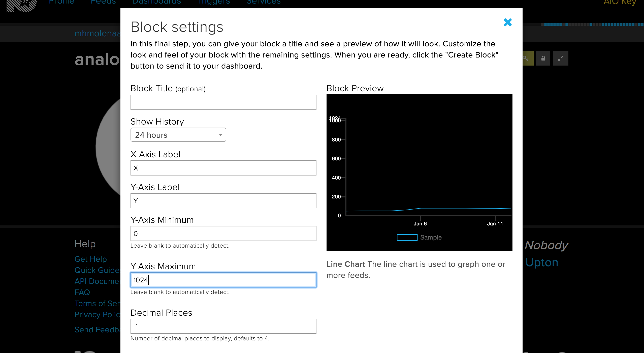Open the Terms of Service link
644x353 pixels.
[x=98, y=303]
